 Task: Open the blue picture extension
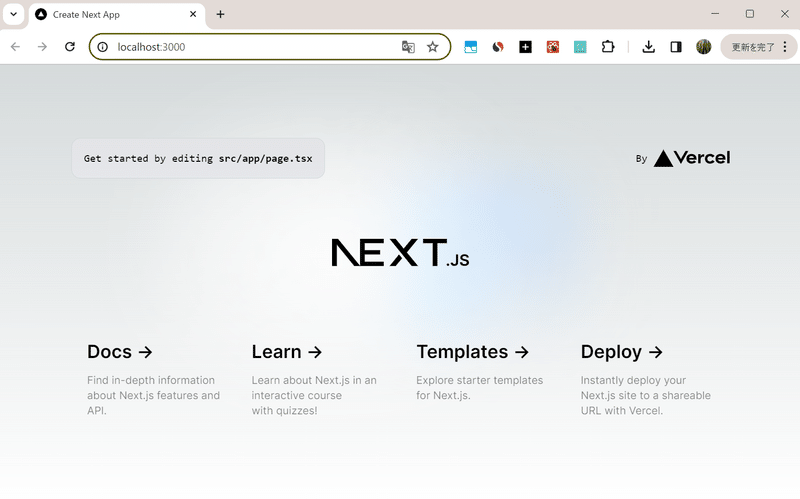click(x=470, y=47)
